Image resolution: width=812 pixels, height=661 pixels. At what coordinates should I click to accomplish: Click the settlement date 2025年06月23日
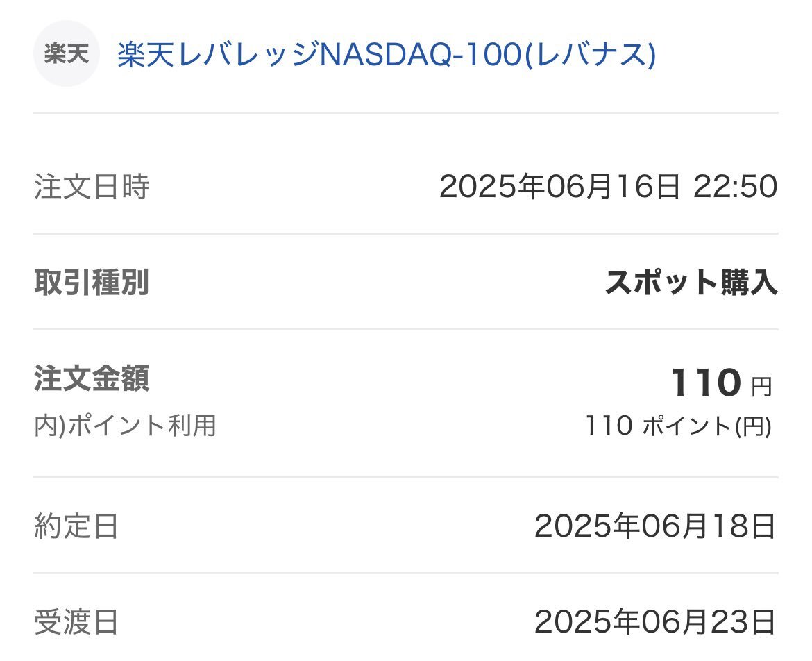click(x=656, y=622)
